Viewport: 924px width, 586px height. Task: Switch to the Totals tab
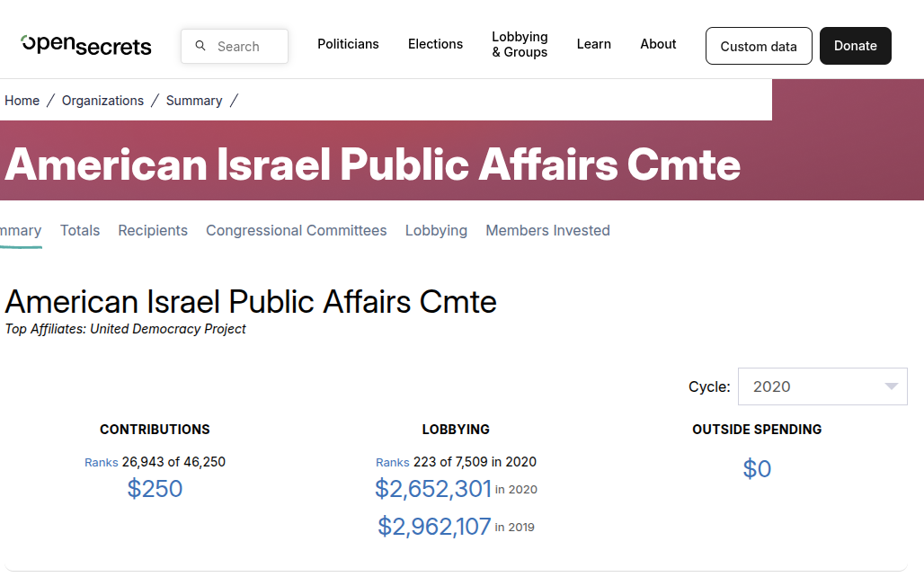pos(80,230)
